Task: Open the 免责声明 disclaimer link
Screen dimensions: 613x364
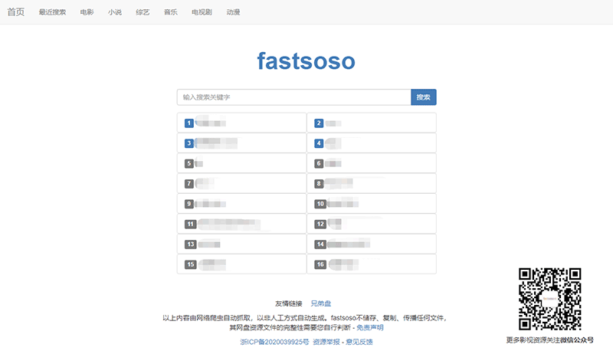Action: [370, 328]
